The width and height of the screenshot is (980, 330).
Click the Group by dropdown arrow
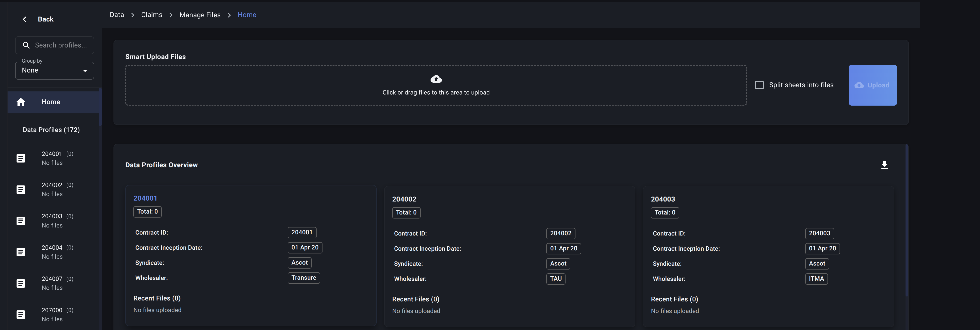(x=85, y=71)
